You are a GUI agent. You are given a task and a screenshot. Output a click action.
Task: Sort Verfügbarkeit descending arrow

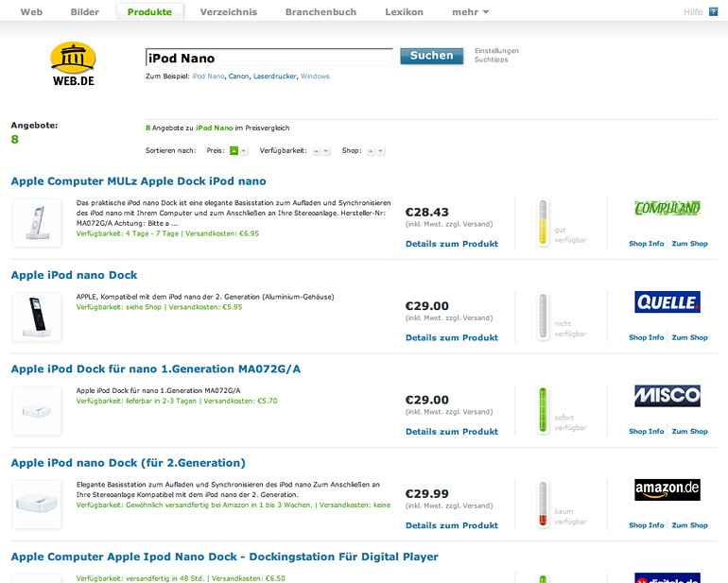[x=326, y=151]
